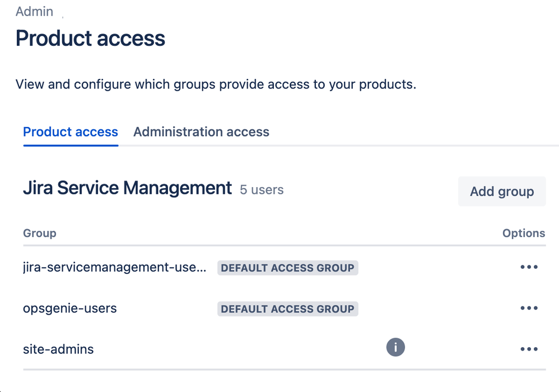Click the Options column header
The image size is (559, 392).
tap(524, 233)
